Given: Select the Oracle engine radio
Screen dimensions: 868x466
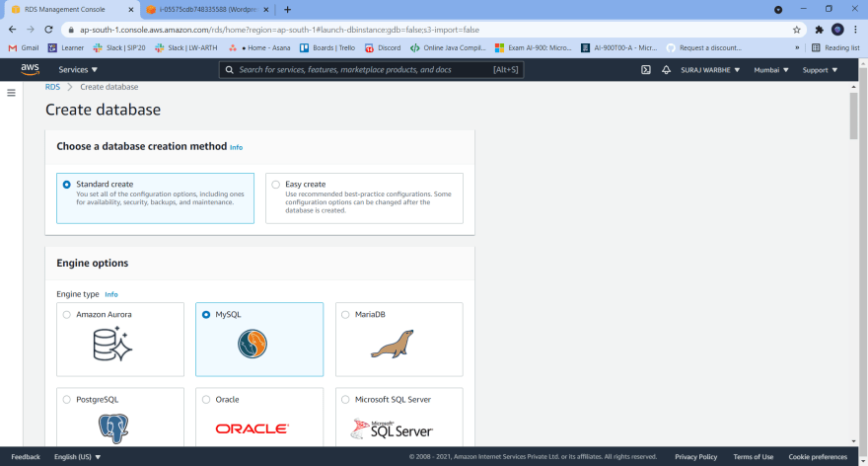Looking at the screenshot, I should (x=206, y=400).
